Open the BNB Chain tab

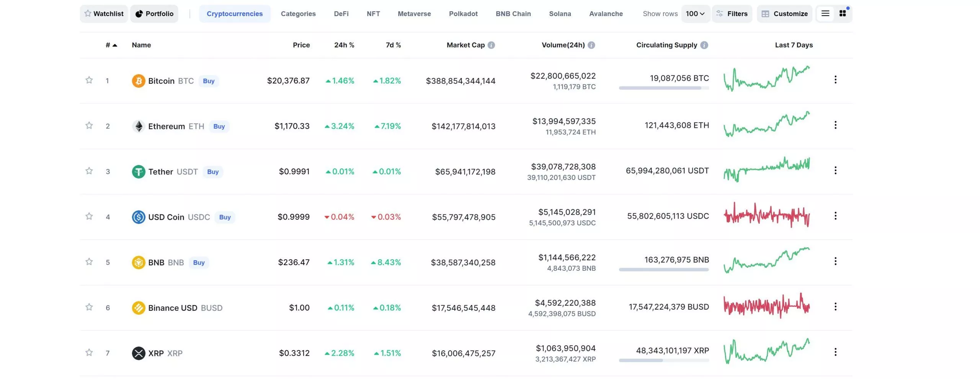(x=513, y=14)
